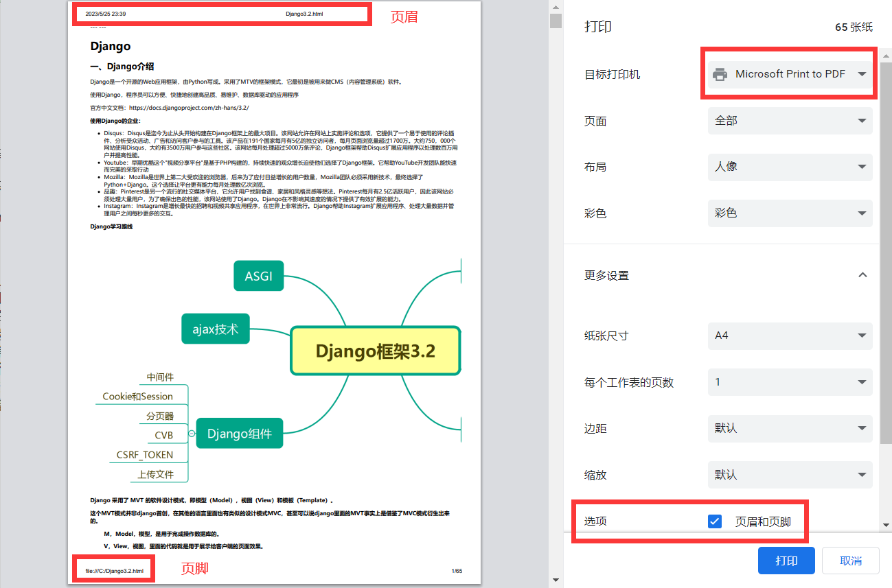892x588 pixels.
Task: Open the 页面 dropdown showing 全部
Action: click(790, 121)
